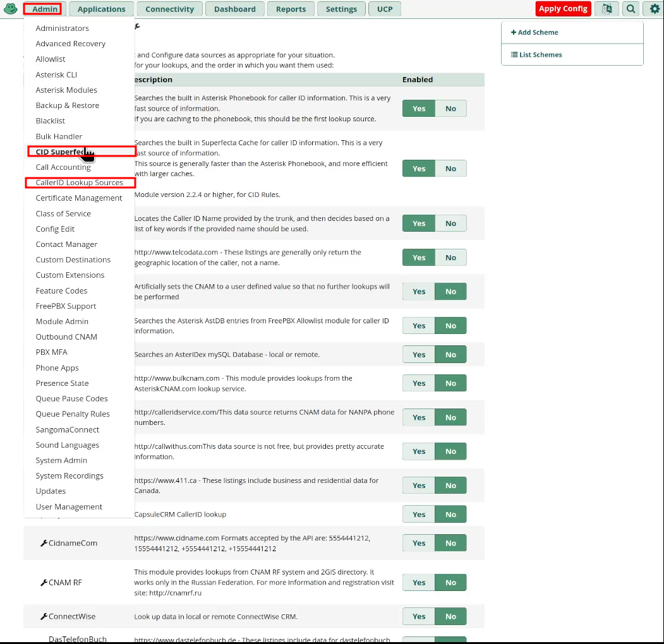Open CallerID Lookup Sources

tap(80, 183)
